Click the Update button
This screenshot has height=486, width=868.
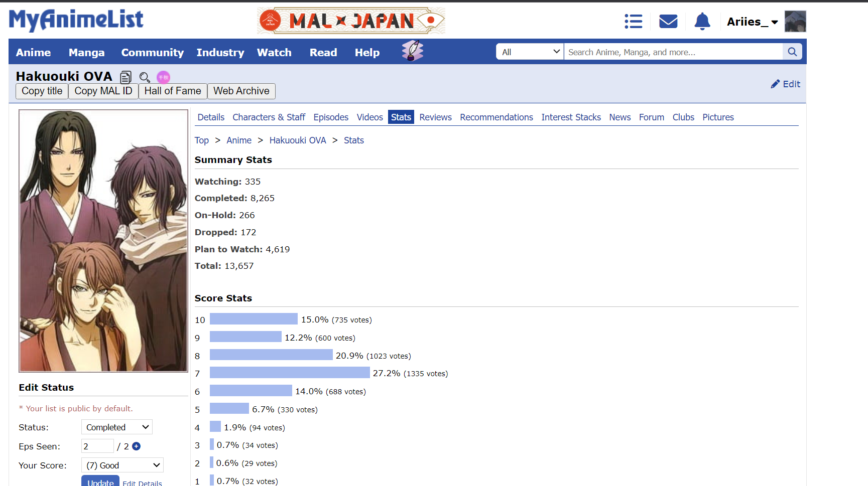[x=100, y=481]
